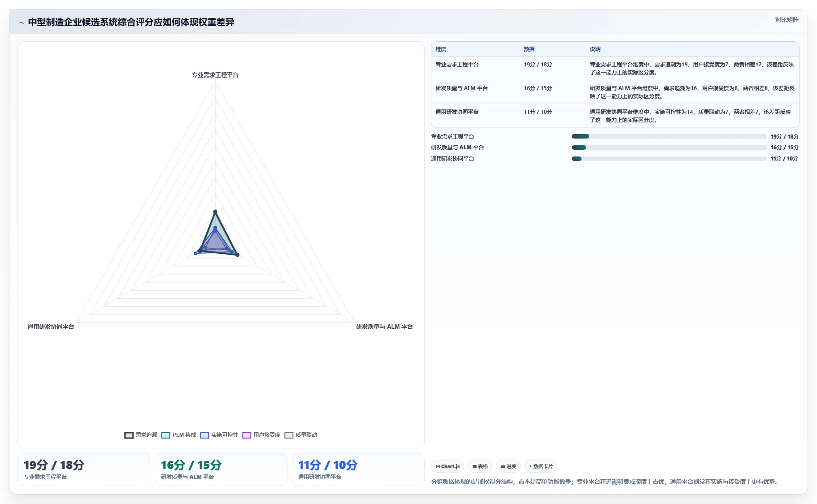Toggle the 用户接受度 legend item

261,435
